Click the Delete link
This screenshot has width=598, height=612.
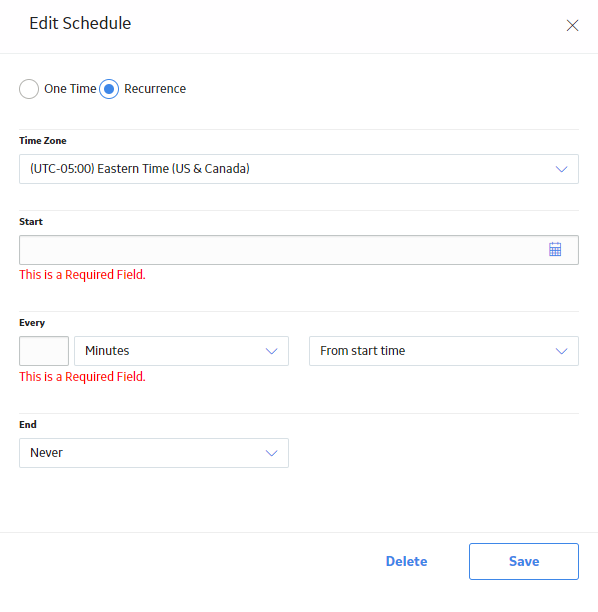click(x=406, y=561)
